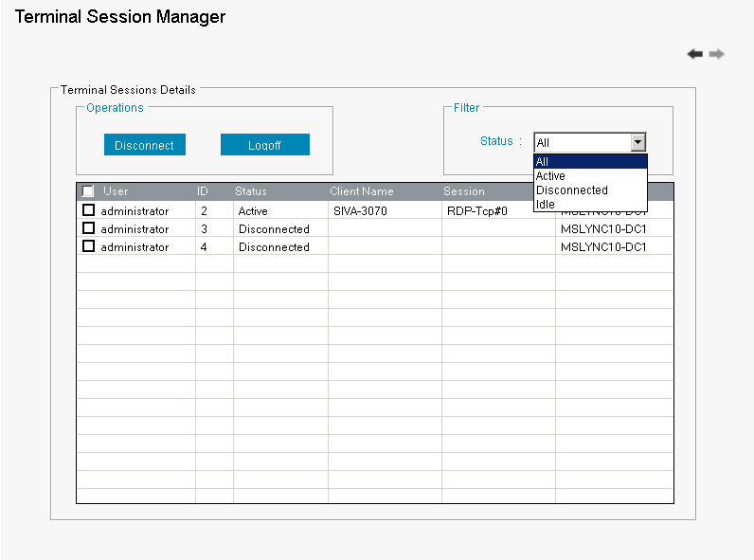Click the Session column header
This screenshot has width=754, height=560.
tap(464, 191)
